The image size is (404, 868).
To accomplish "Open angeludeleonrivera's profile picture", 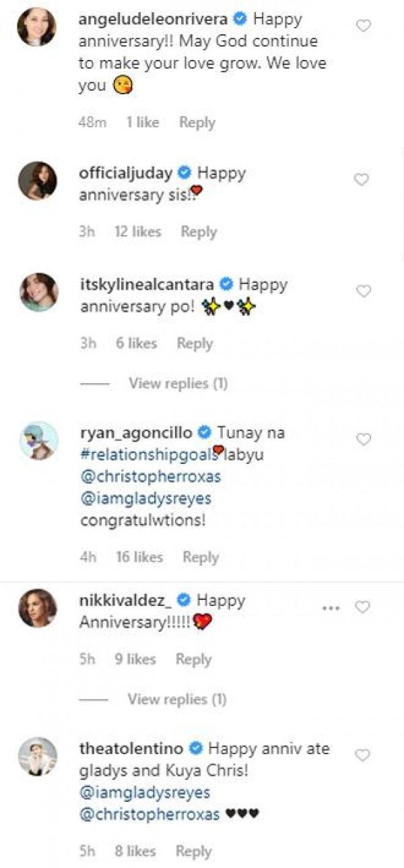I will pyautogui.click(x=38, y=27).
